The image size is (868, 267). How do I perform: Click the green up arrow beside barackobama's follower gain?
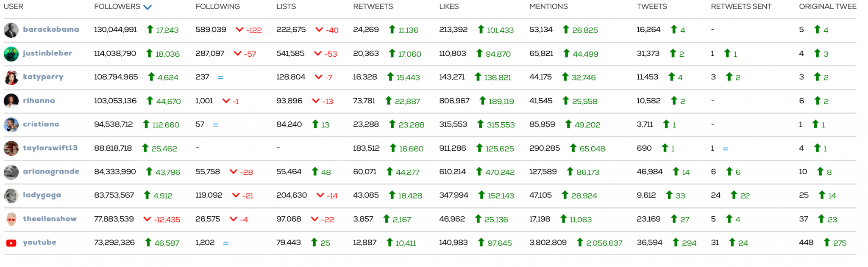click(149, 30)
